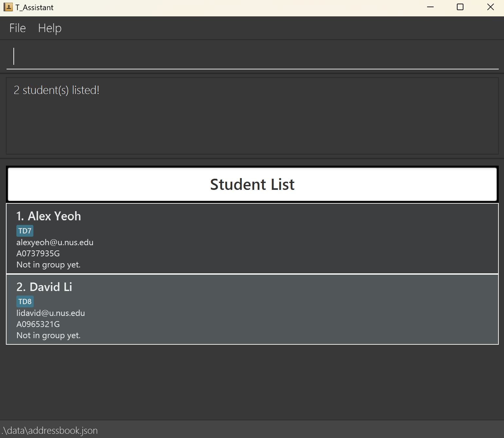Click Alex Yeoh's 'Not in group yet.' text

[x=48, y=265]
